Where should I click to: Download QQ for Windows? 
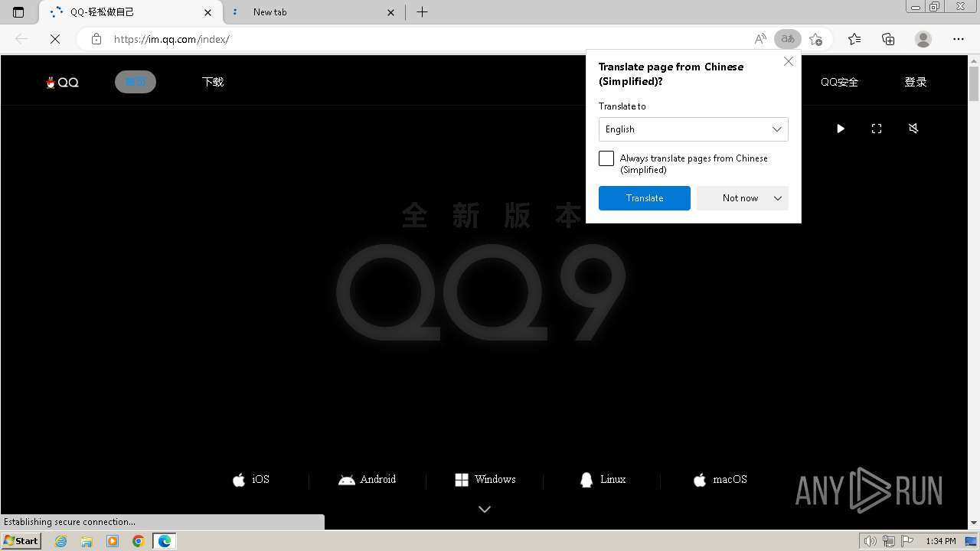point(485,480)
